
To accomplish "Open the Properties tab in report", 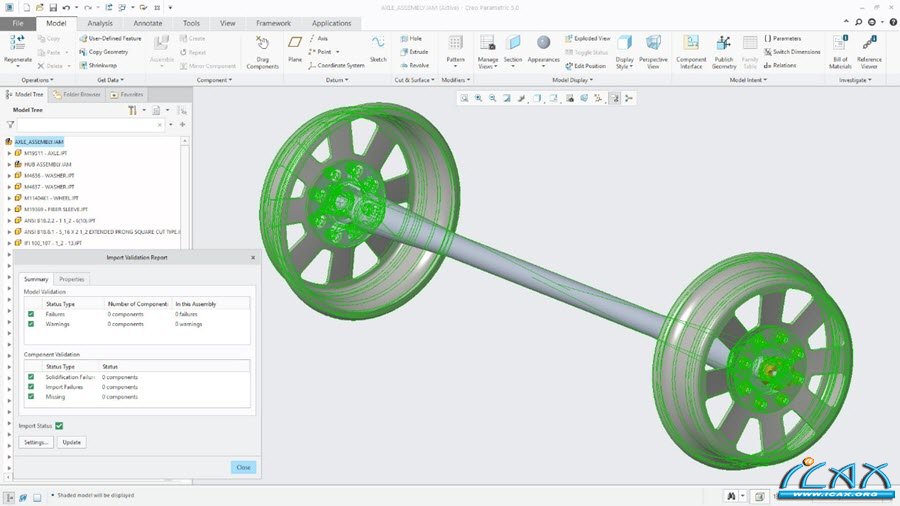I will coord(71,279).
